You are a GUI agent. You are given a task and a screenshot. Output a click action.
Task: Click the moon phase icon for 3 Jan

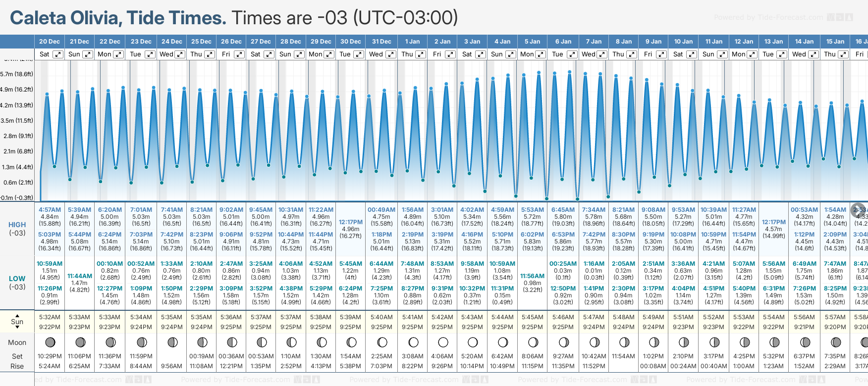pyautogui.click(x=473, y=342)
